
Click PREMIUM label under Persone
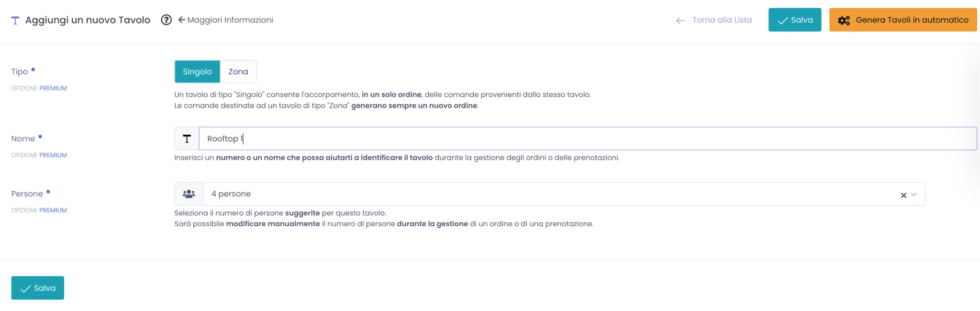click(53, 210)
